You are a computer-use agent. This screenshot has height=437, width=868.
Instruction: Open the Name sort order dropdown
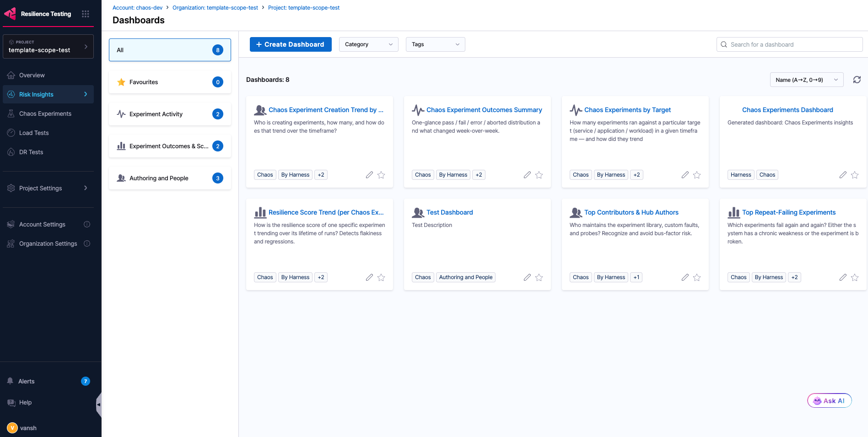(x=807, y=80)
